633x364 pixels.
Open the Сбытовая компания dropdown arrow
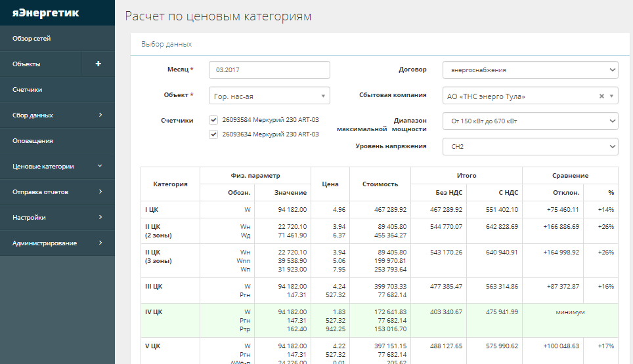coord(611,96)
